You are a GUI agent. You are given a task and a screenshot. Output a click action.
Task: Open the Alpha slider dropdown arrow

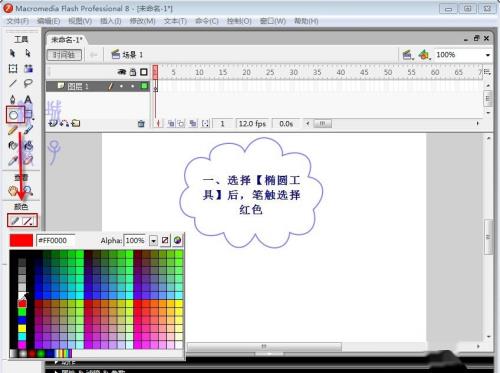(x=153, y=240)
